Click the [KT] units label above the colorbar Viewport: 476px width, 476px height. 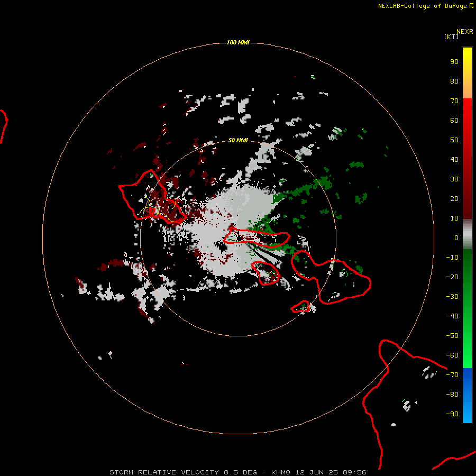[451, 36]
